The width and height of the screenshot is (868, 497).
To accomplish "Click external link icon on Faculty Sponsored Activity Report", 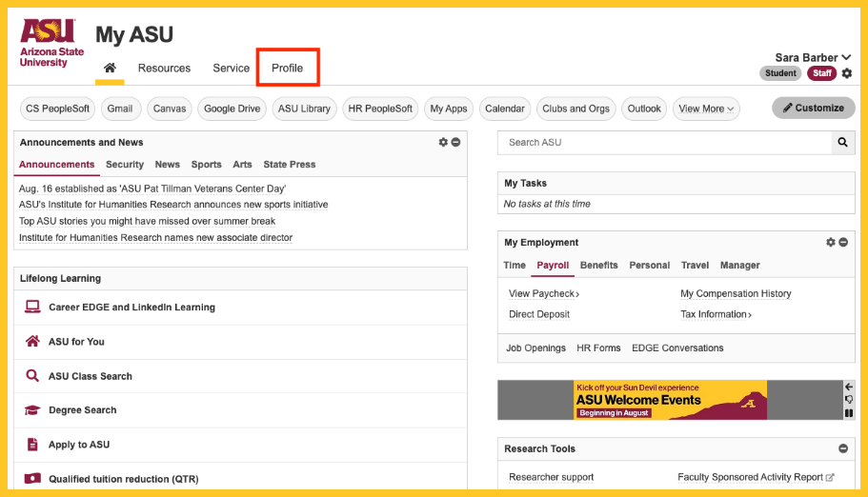I will point(829,477).
